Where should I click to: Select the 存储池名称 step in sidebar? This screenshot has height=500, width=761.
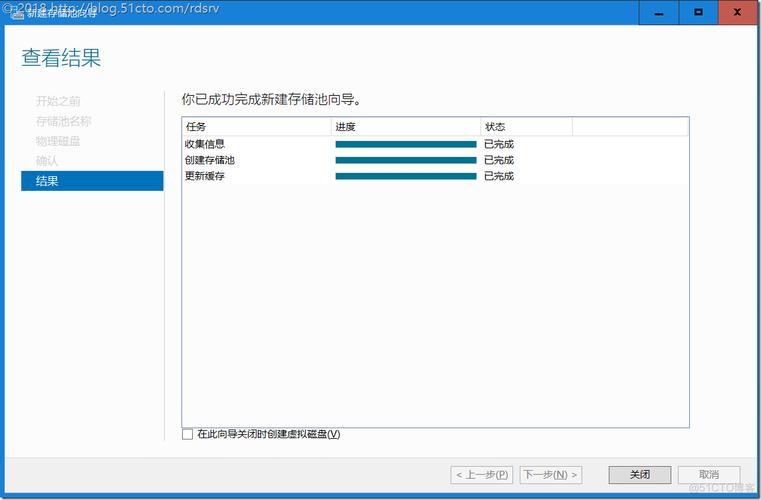pyautogui.click(x=64, y=121)
